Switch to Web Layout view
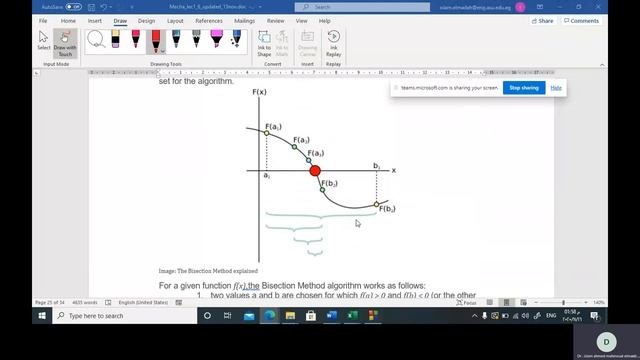640x360 pixels. pyautogui.click(x=523, y=302)
